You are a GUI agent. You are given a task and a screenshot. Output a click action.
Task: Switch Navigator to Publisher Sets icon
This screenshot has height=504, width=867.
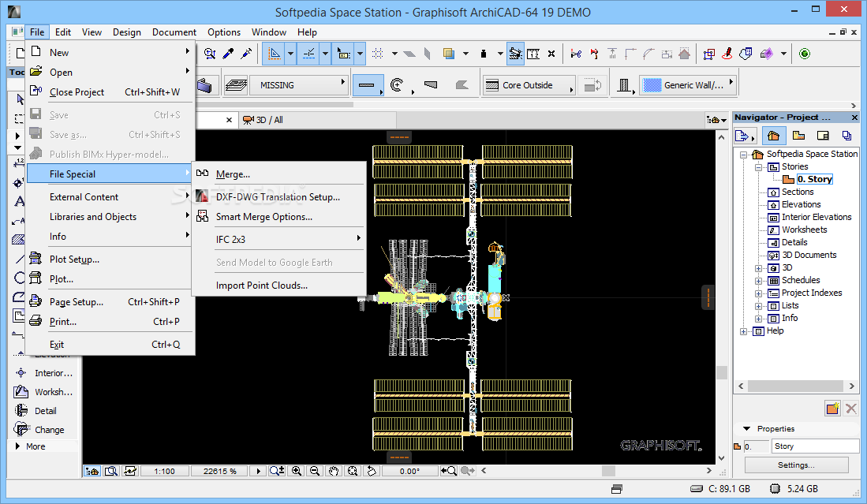coord(846,136)
